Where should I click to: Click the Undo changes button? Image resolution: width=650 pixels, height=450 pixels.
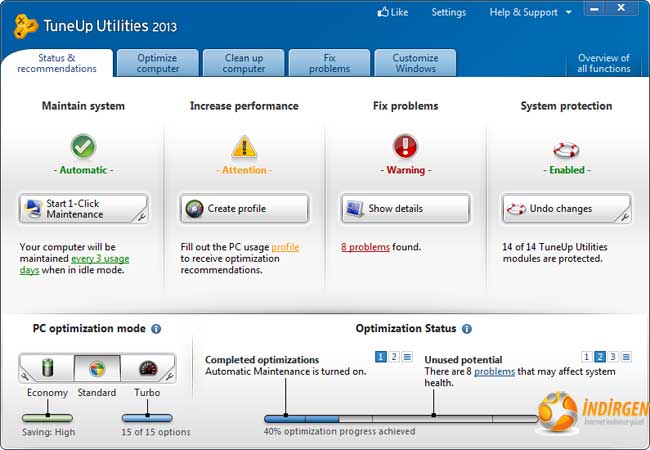pyautogui.click(x=566, y=208)
